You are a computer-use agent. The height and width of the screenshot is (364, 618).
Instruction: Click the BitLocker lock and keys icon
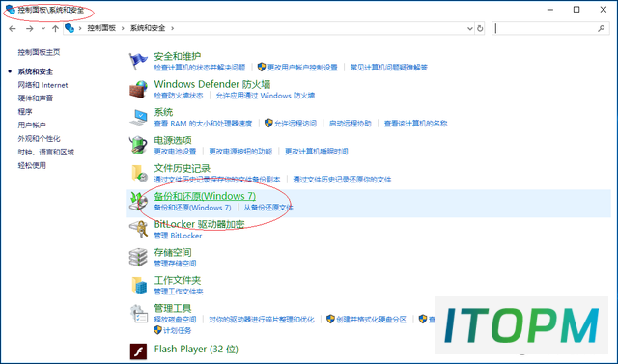pos(138,229)
